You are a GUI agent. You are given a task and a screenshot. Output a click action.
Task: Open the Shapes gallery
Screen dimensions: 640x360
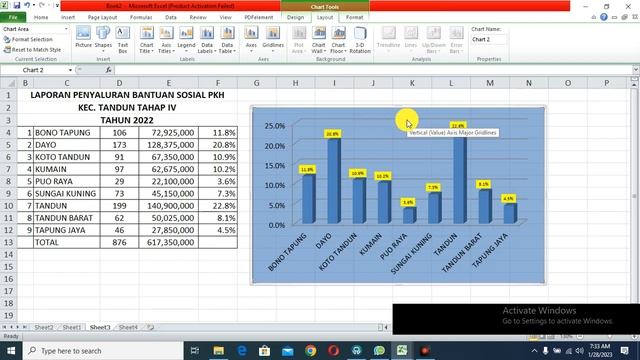coord(103,39)
